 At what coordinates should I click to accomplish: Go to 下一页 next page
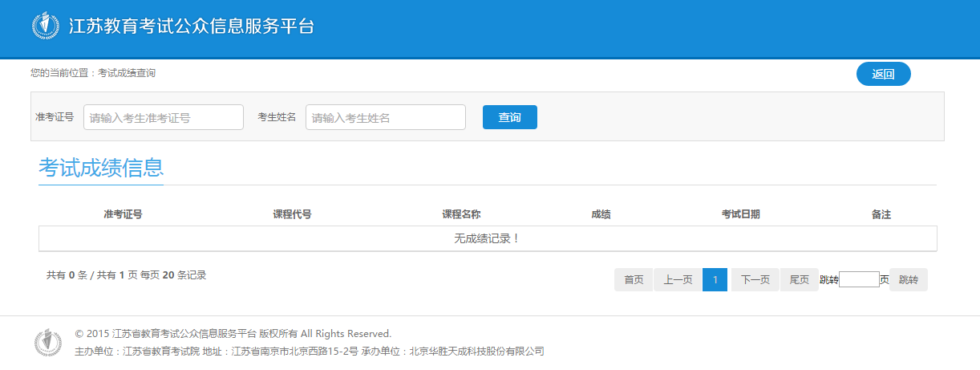pyautogui.click(x=755, y=279)
